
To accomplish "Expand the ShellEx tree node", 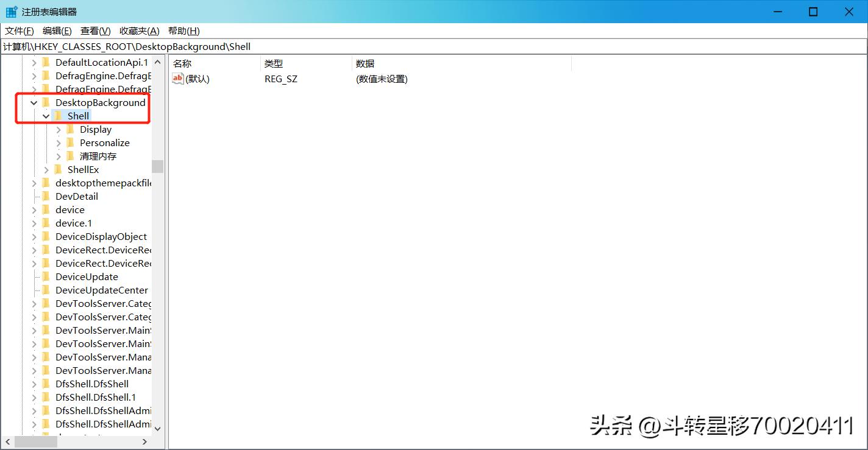I will [x=46, y=169].
